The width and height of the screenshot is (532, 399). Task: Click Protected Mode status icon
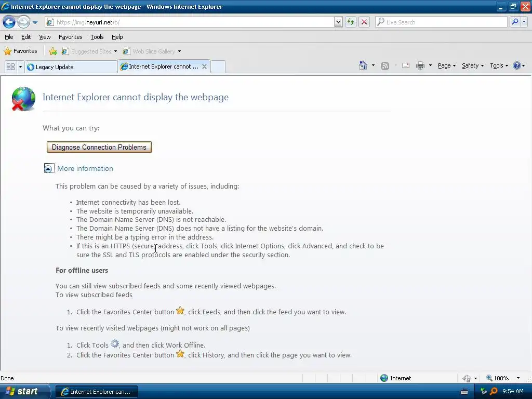click(467, 378)
